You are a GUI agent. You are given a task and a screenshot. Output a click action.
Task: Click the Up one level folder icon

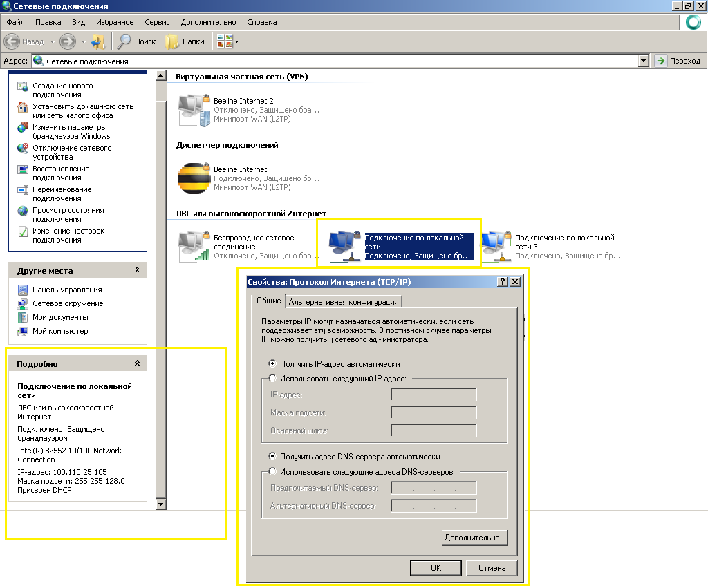(98, 41)
